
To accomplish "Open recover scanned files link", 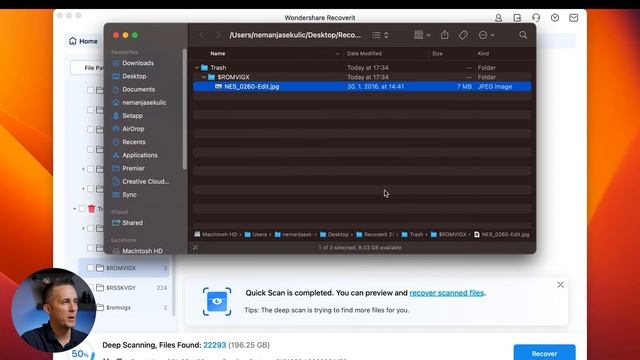I will (x=447, y=293).
